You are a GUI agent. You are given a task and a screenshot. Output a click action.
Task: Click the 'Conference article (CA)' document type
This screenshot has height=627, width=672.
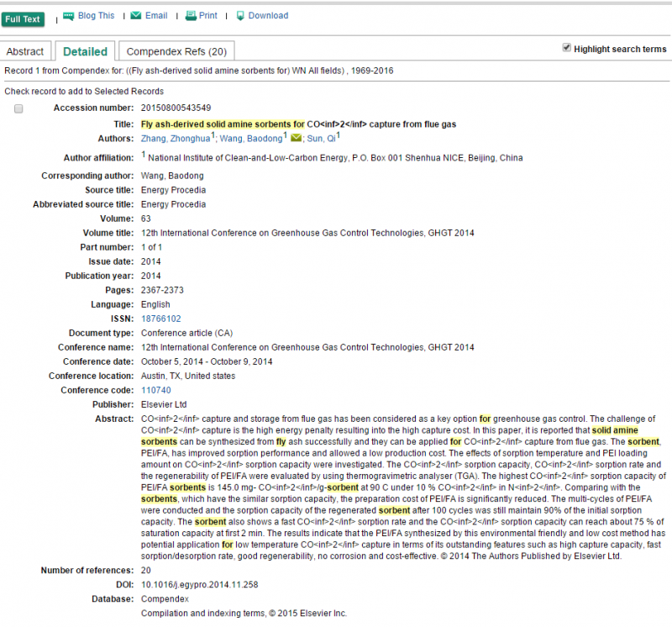coord(186,333)
